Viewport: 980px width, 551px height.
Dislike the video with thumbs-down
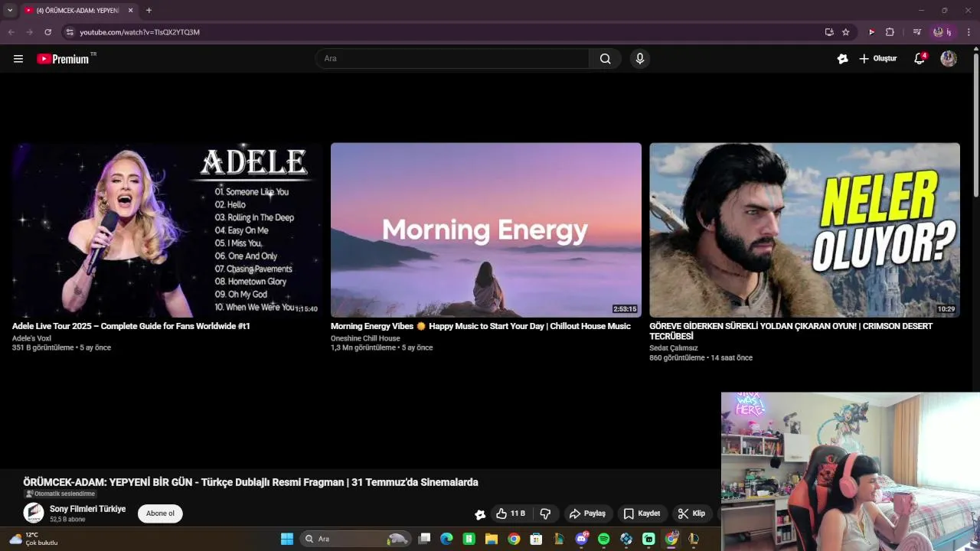(x=545, y=514)
